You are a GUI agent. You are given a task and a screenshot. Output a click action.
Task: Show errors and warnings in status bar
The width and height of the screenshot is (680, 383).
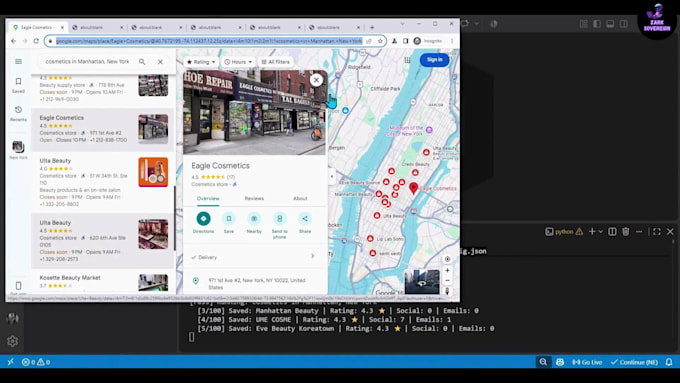tap(36, 362)
